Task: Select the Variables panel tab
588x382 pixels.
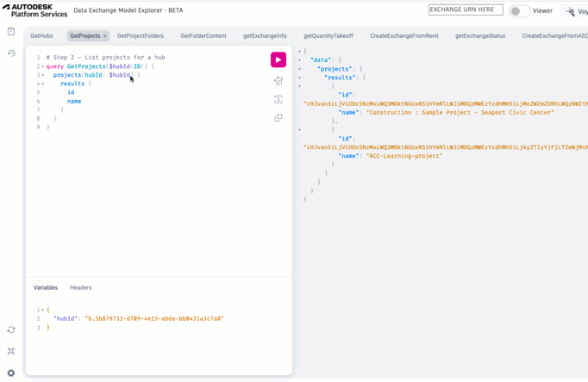Action: [x=46, y=287]
